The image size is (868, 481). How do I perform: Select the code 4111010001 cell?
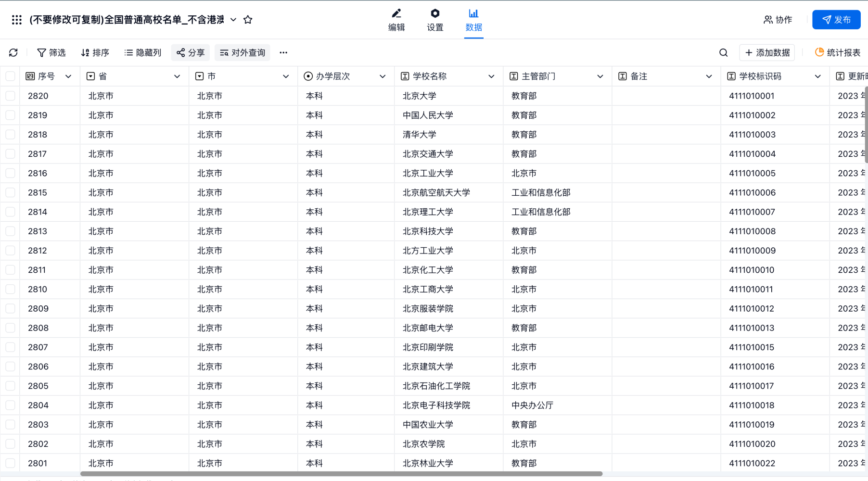click(775, 96)
